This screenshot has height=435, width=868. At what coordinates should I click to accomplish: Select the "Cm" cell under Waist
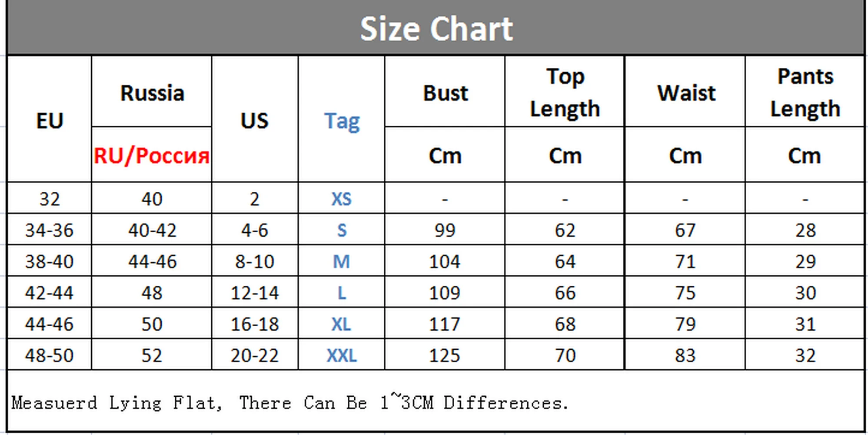[x=685, y=155]
